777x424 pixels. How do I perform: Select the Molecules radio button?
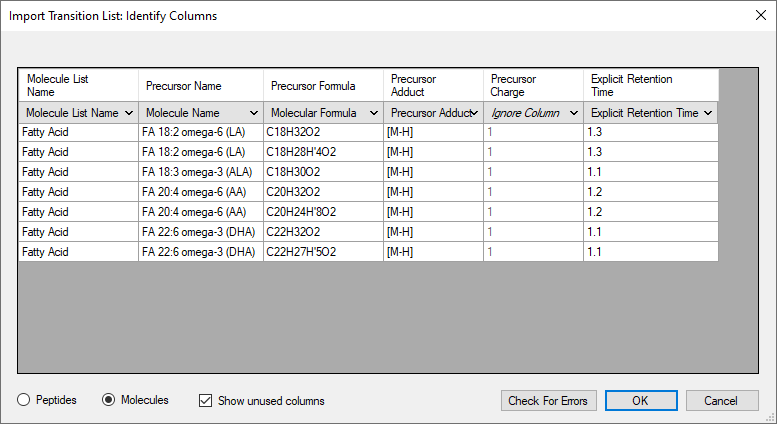point(109,400)
